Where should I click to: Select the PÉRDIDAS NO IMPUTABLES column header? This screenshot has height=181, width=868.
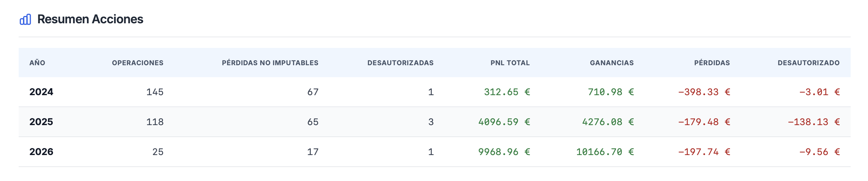[270, 63]
